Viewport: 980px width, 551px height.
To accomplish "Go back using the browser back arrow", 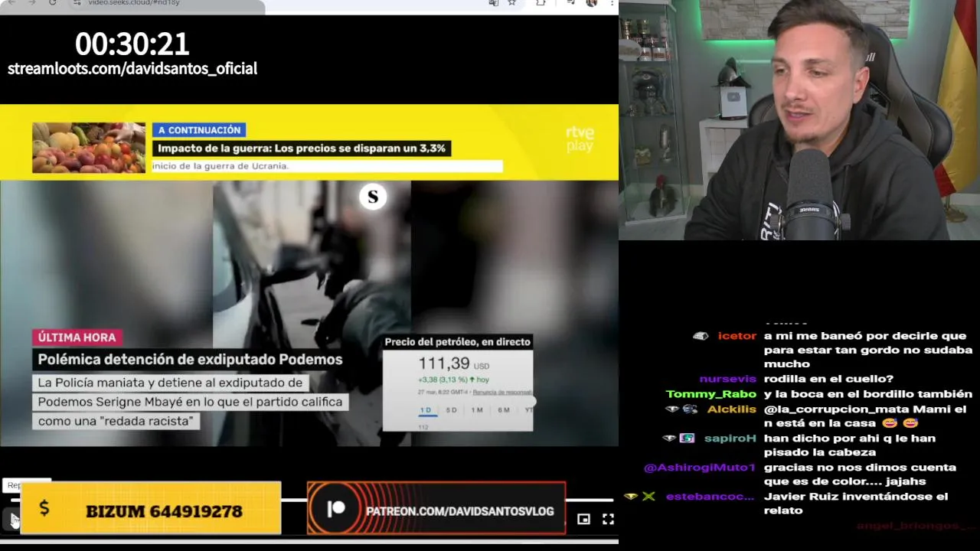I will tap(10, 3).
